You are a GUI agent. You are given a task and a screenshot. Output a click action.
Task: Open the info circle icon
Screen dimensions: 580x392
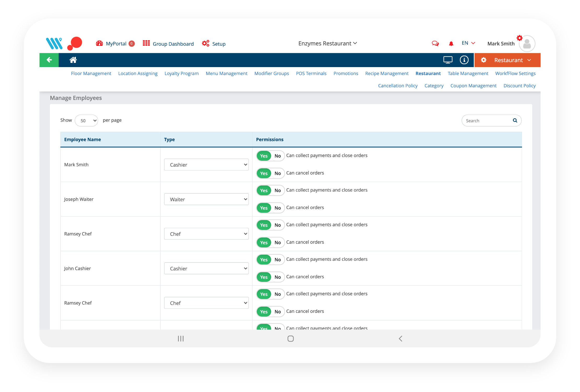[x=464, y=60]
